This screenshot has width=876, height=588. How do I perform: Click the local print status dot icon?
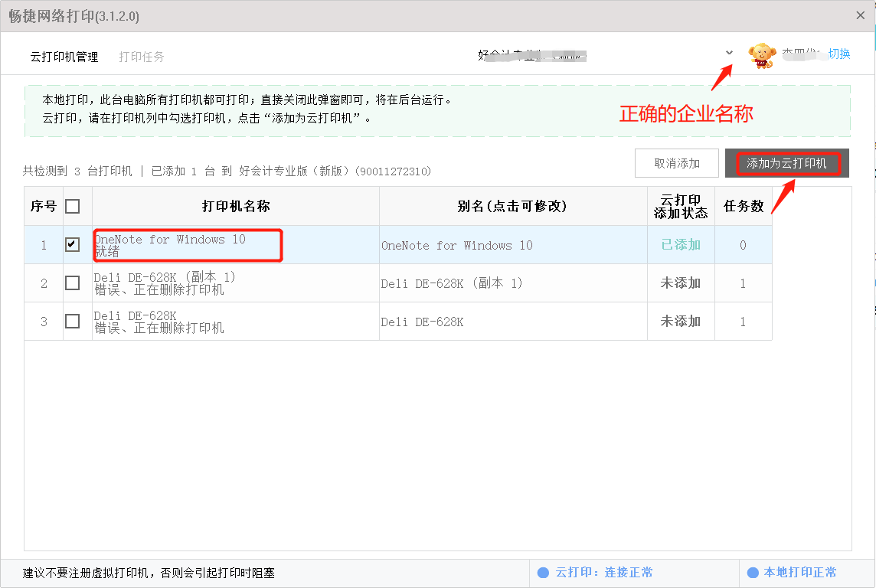[752, 573]
